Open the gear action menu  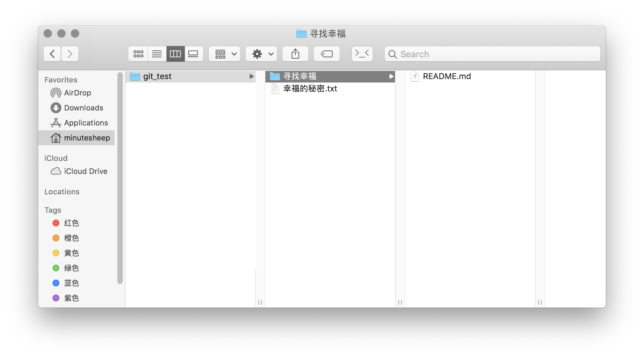[261, 54]
